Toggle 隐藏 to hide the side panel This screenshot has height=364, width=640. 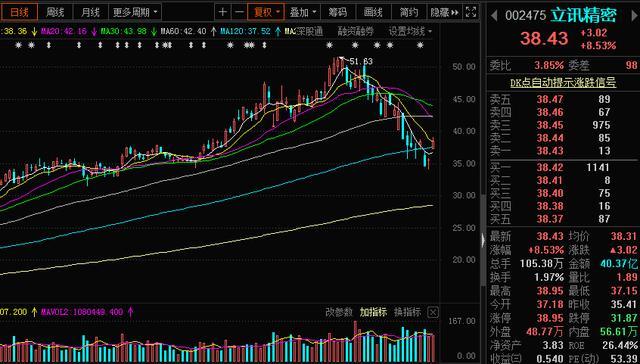click(444, 12)
